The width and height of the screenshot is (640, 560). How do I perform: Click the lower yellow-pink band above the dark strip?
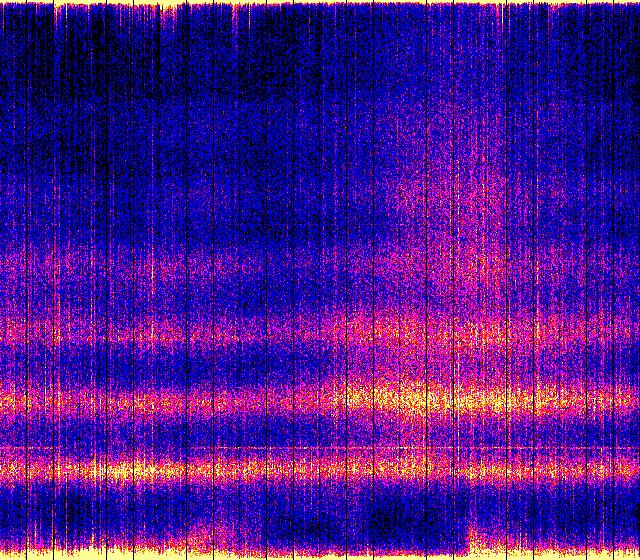250,467
